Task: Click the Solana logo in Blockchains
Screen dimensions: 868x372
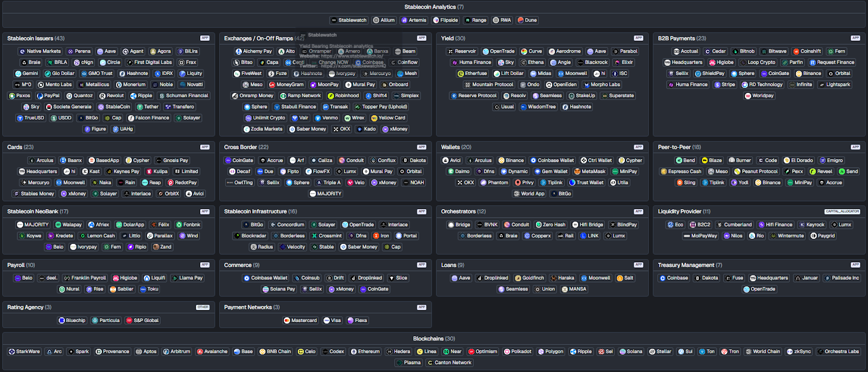Action: coord(622,351)
